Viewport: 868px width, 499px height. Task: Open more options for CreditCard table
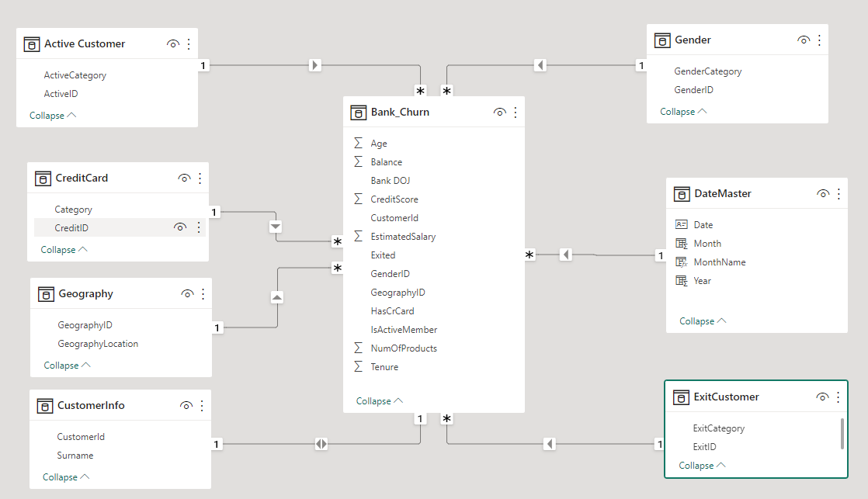(x=200, y=178)
